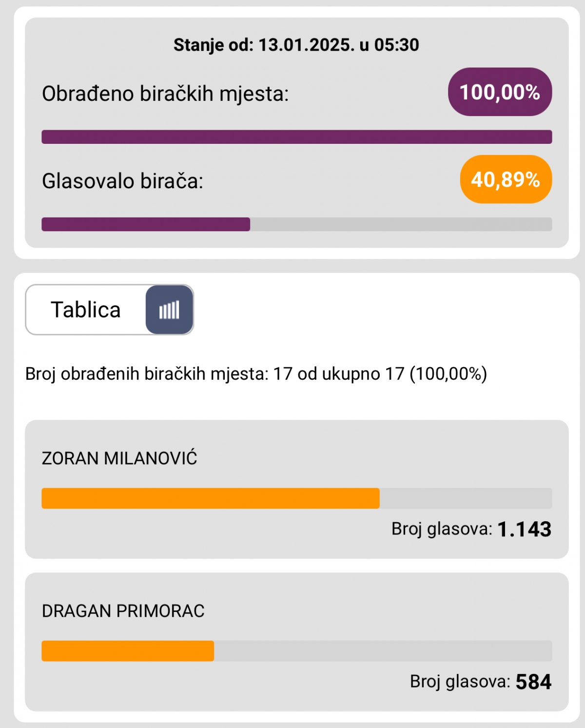585x728 pixels.
Task: Select the DRAGAN PRIMORAC candidate name
Action: [x=123, y=611]
